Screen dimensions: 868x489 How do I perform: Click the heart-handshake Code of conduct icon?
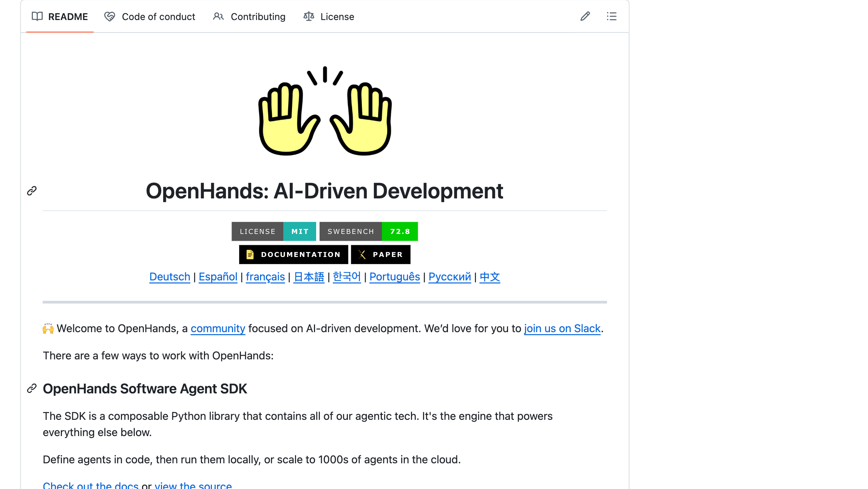tap(109, 16)
